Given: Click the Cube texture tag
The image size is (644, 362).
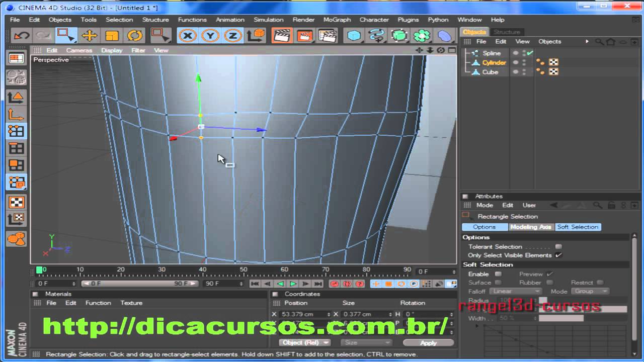Looking at the screenshot, I should point(553,72).
